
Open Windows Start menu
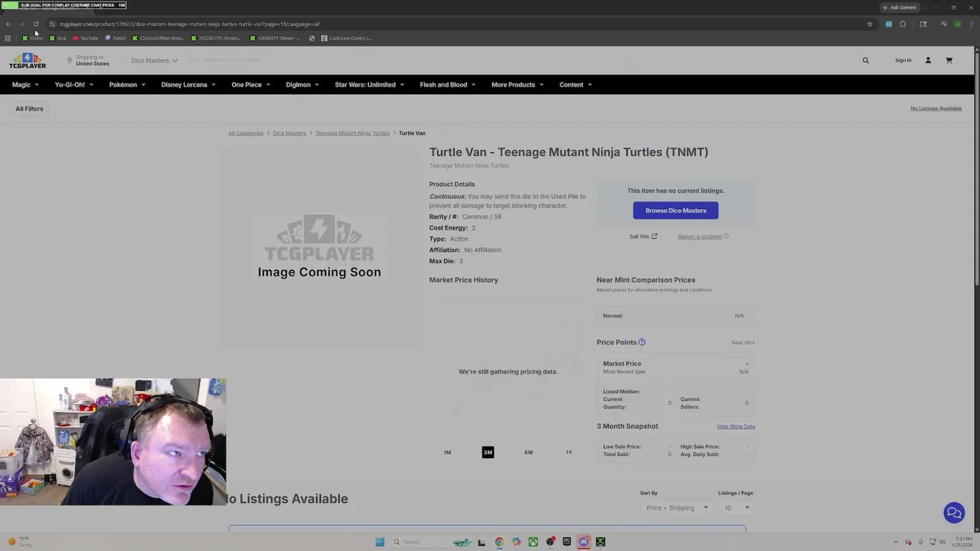[x=380, y=542]
